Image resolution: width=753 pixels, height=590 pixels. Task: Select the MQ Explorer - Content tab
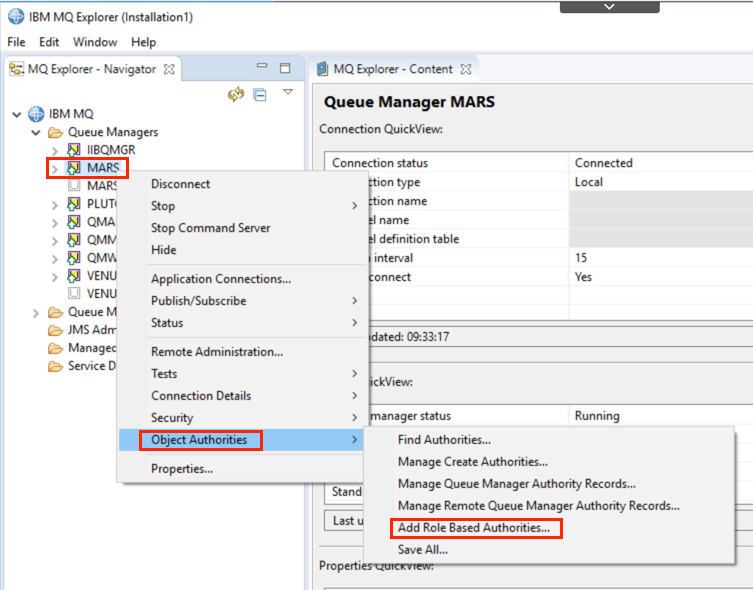393,69
